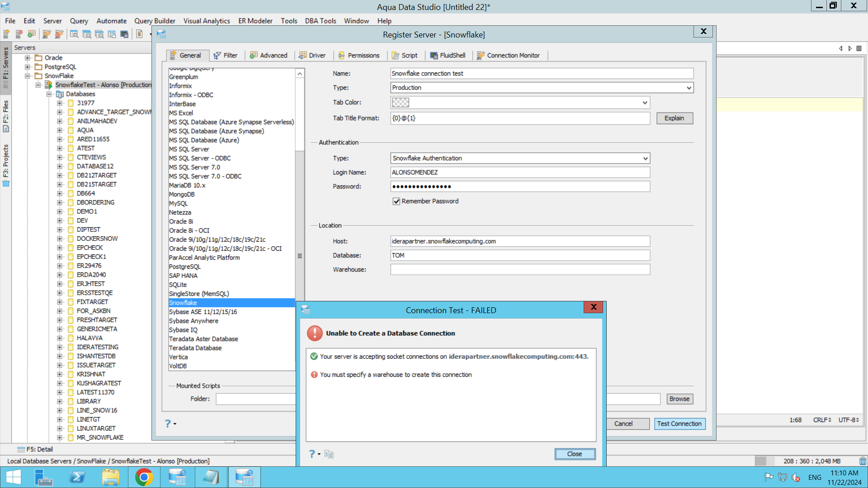This screenshot has width=868, height=488.
Task: Click the Disconnect Server toolbar icon
Action: pos(59,34)
